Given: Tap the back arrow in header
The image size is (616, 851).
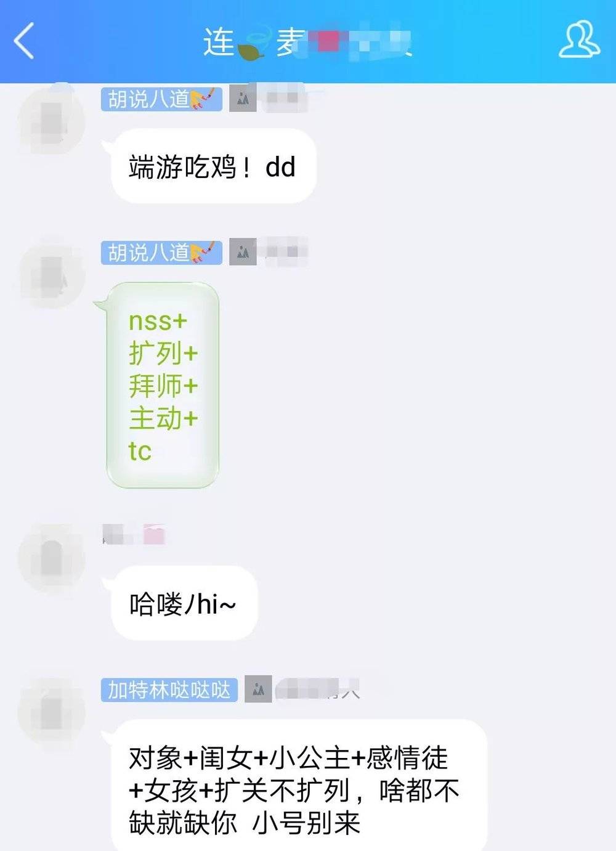Looking at the screenshot, I should coord(23,41).
